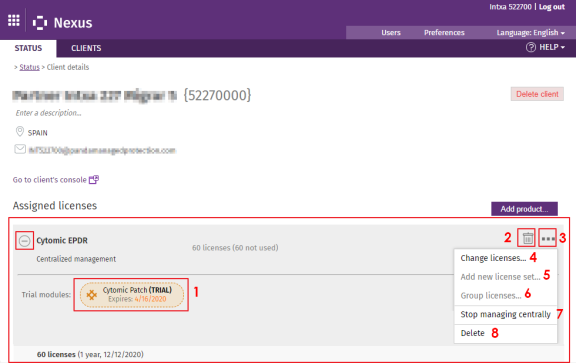Screen dimensions: 576x363
Task: Open the Preferences menu
Action: tap(444, 33)
